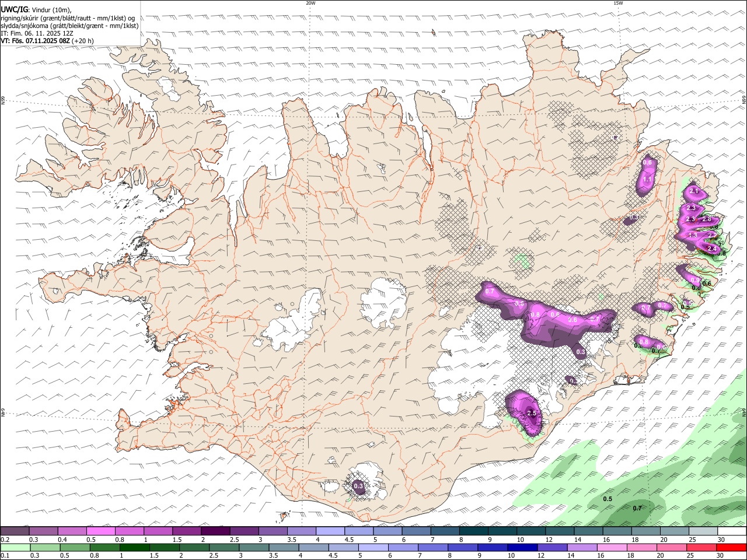Screen dimensions: 747x560
Task: Click the '30' label ending the snow scale
Action: click(x=721, y=540)
